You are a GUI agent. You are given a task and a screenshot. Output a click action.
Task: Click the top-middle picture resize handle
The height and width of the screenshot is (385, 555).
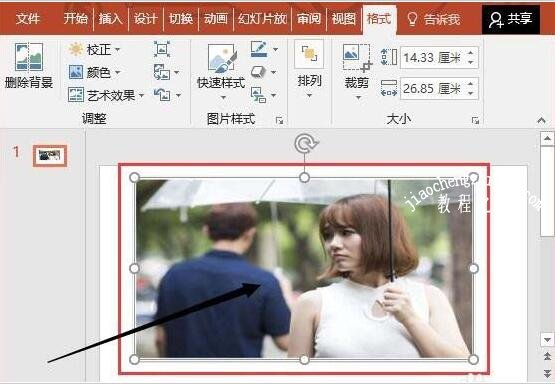point(304,177)
